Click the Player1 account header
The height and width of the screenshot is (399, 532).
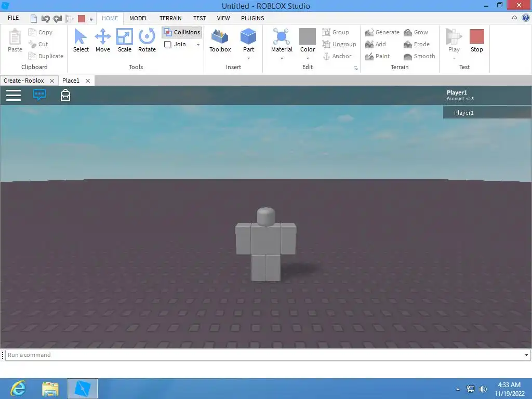tap(460, 96)
